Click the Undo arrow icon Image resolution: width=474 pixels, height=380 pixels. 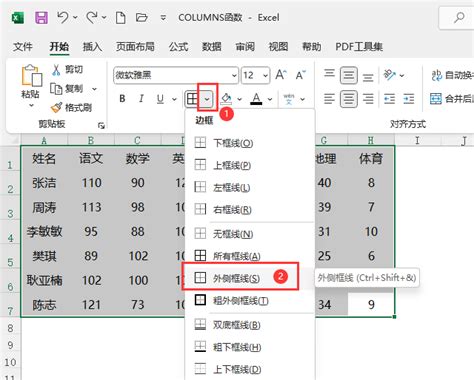click(x=63, y=17)
